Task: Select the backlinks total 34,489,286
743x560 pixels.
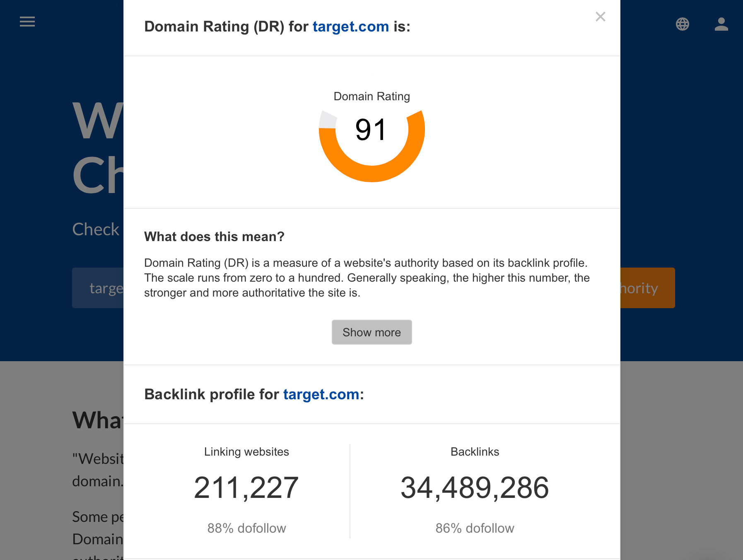Action: pos(475,488)
